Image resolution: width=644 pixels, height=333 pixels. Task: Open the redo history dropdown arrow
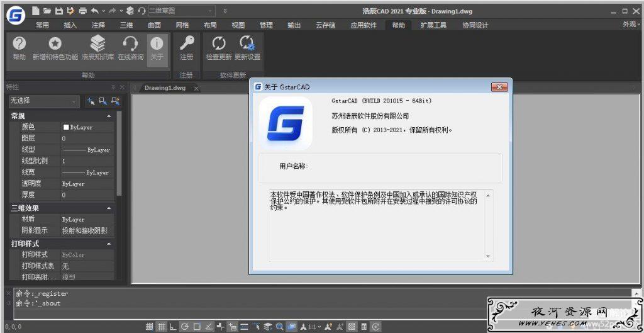coord(120,11)
